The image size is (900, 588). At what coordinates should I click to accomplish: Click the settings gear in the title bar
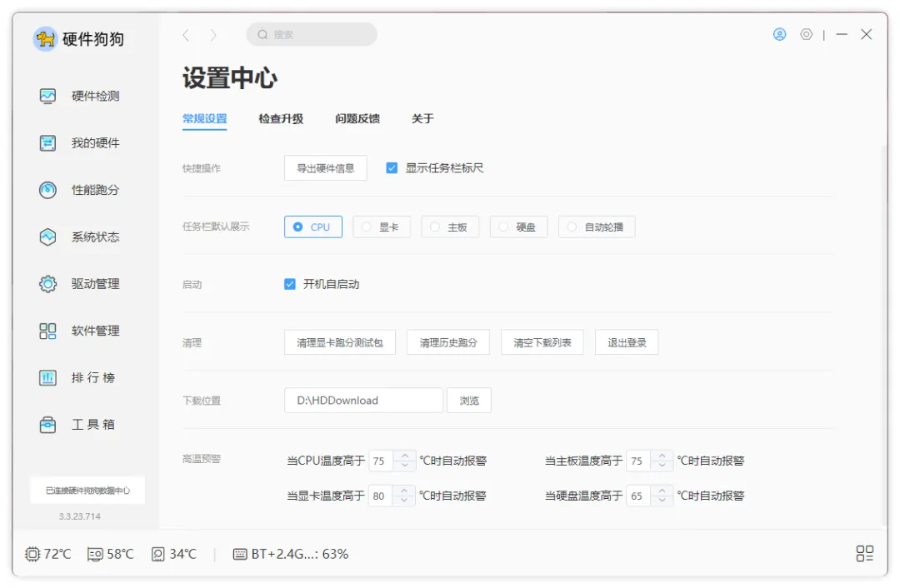point(806,34)
